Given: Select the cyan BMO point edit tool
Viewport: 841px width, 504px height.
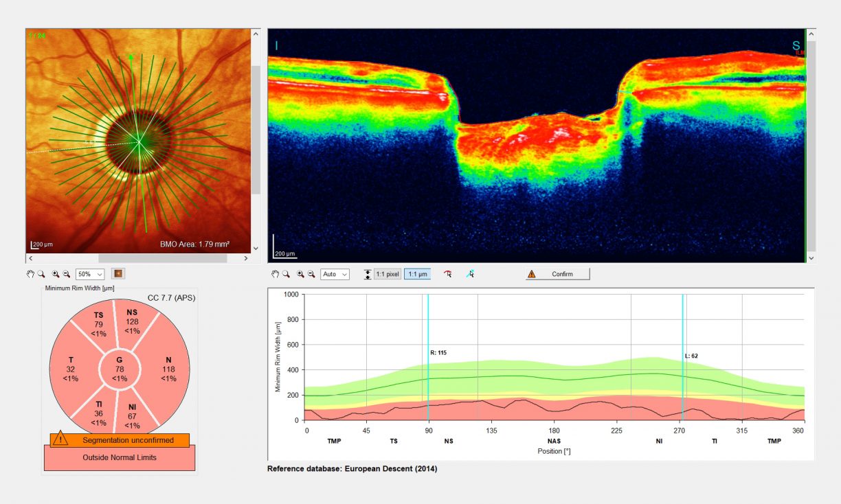Looking at the screenshot, I should [x=470, y=274].
